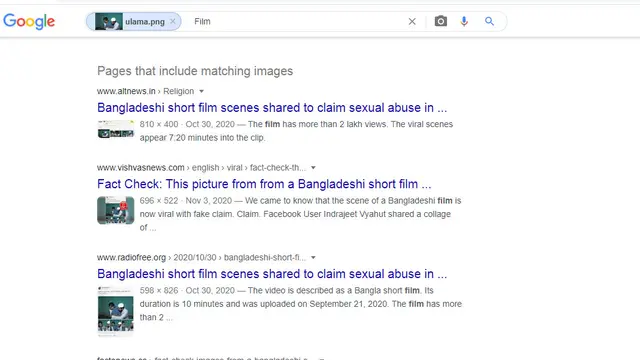640x360 pixels.
Task: Click the snippet '598 × 826 · Oct 30, 2020'
Action: click(x=187, y=291)
